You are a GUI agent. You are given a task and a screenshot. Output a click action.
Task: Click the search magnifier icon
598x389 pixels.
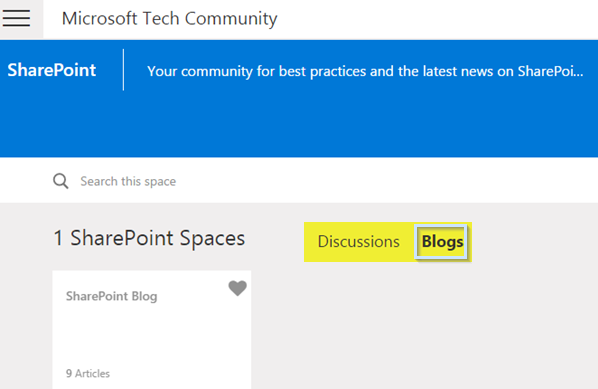[61, 181]
